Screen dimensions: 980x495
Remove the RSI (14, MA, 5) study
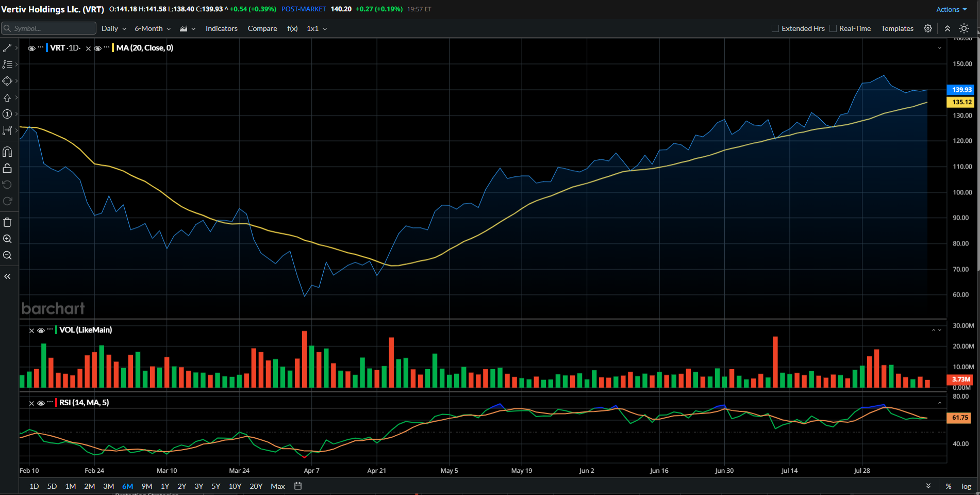(x=31, y=403)
